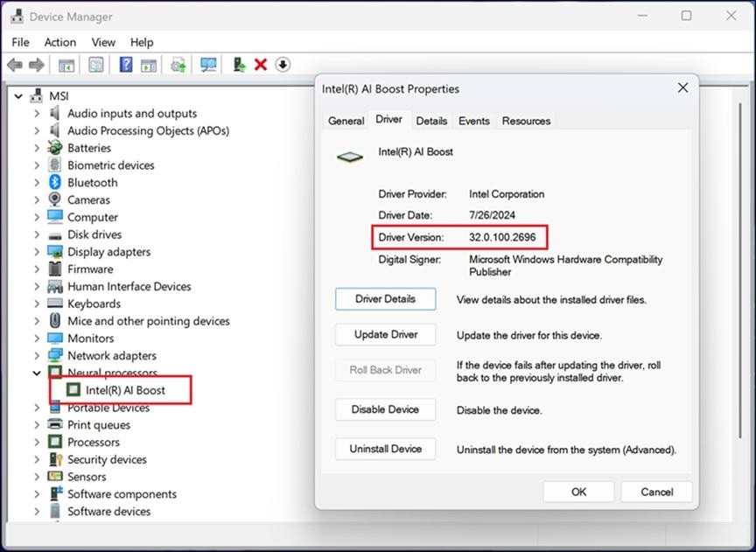Click the Disable Device button
Viewport: 756px width, 552px height.
(x=385, y=409)
